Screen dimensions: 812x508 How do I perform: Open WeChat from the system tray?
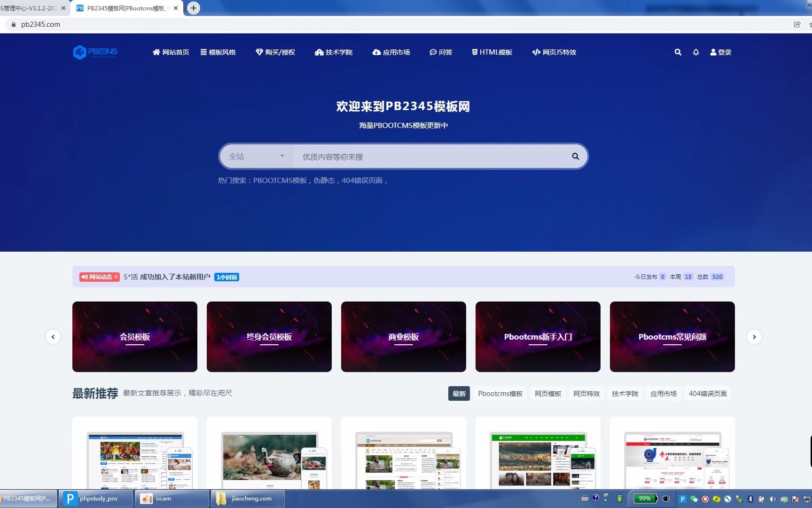(694, 499)
